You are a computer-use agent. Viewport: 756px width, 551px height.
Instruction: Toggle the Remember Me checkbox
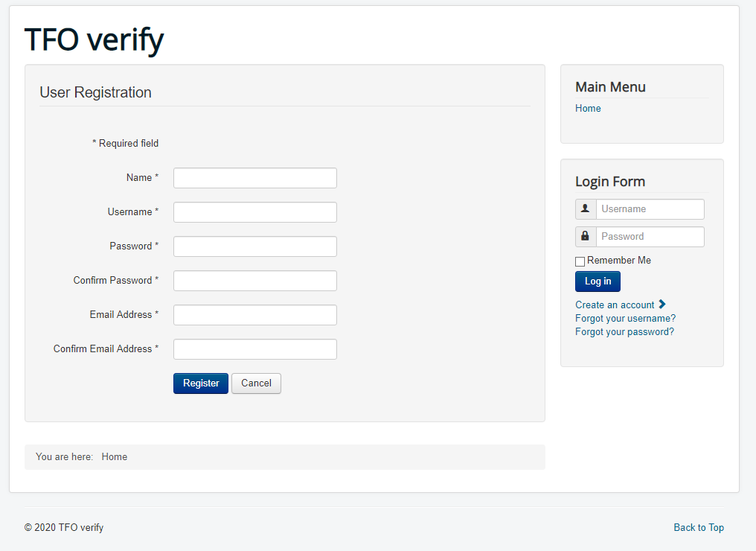tap(580, 261)
